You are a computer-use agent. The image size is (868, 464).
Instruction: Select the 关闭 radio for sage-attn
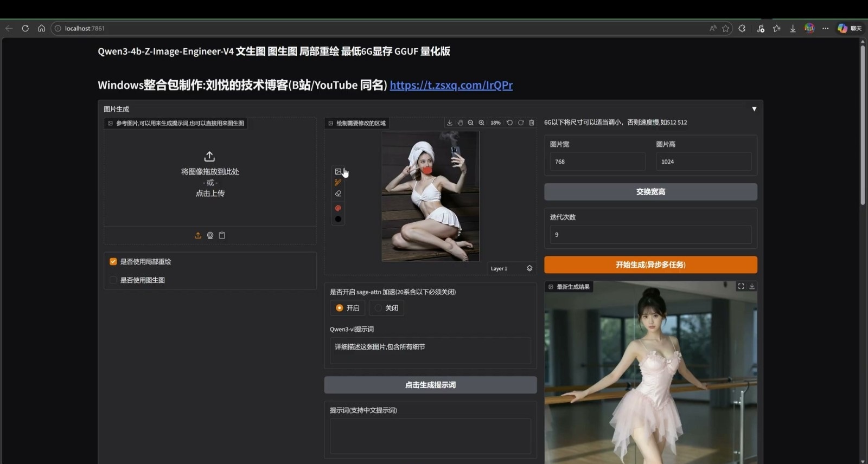[379, 308]
